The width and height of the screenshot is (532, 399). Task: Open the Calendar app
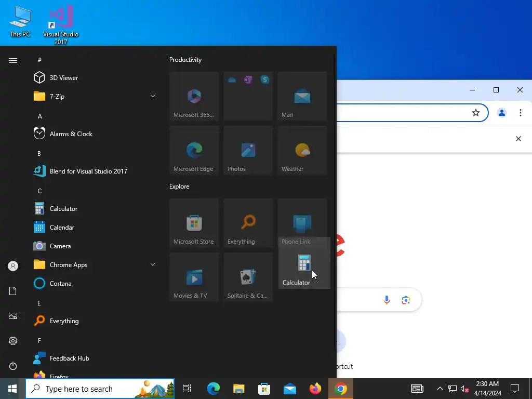[95, 228]
